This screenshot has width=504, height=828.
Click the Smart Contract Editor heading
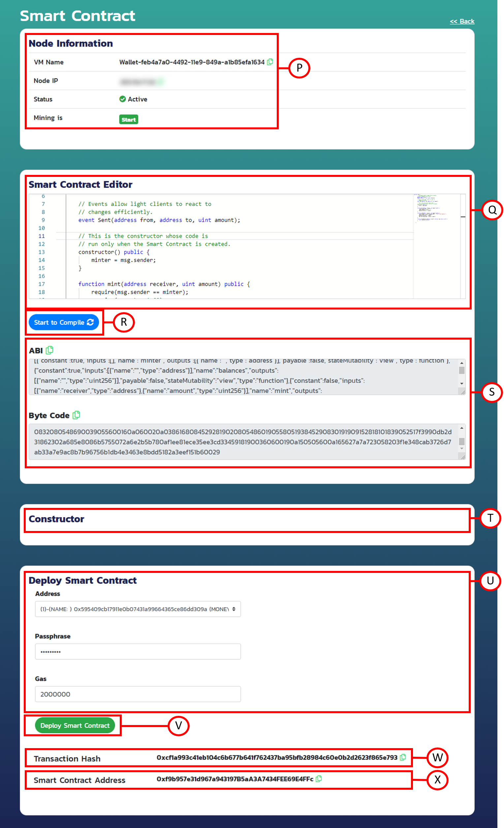pyautogui.click(x=80, y=184)
